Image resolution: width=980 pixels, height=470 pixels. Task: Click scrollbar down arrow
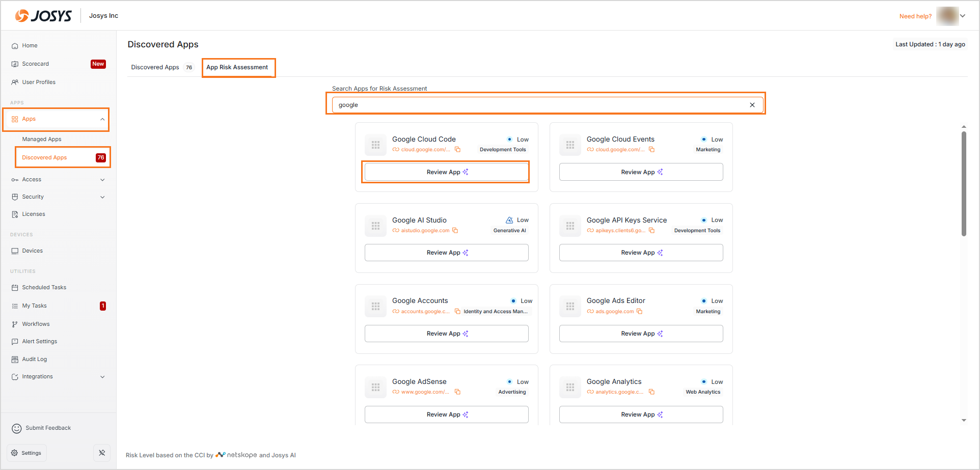click(964, 421)
